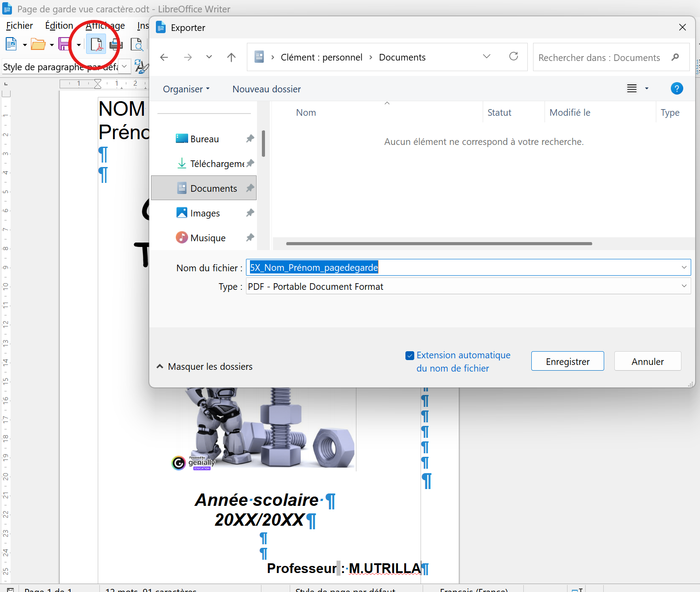The height and width of the screenshot is (592, 700).
Task: Refresh the Documents folder listing
Action: tap(514, 57)
